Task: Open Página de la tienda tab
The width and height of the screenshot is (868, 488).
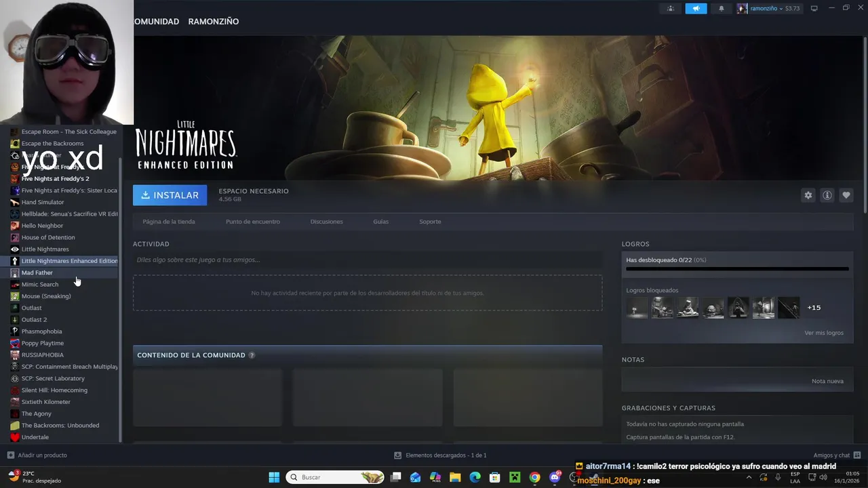Action: [169, 222]
